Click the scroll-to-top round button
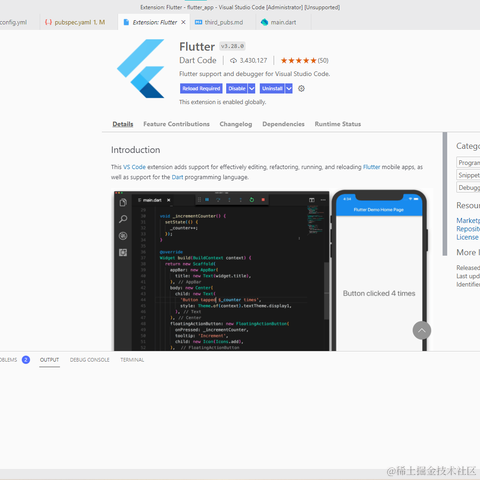This screenshot has width=480, height=480. coord(422,331)
